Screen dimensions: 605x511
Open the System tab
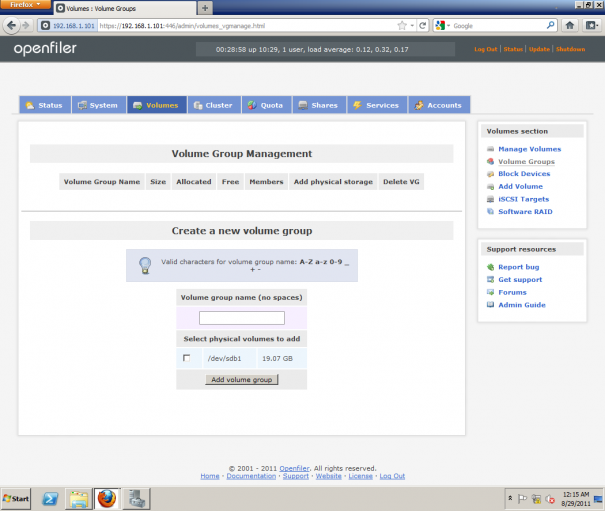point(99,105)
